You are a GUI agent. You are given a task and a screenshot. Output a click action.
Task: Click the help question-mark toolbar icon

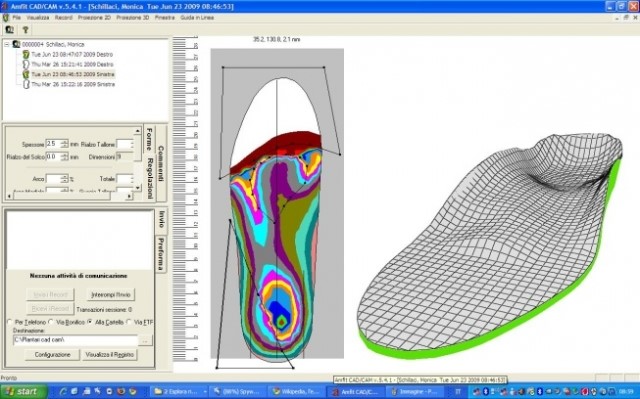[25, 29]
